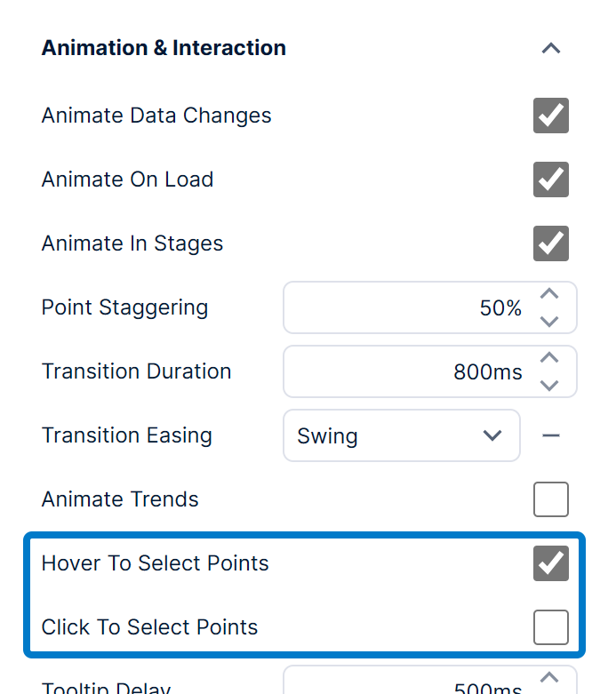Click the Point Staggering 50% field
The height and width of the screenshot is (694, 616).
click(409, 308)
